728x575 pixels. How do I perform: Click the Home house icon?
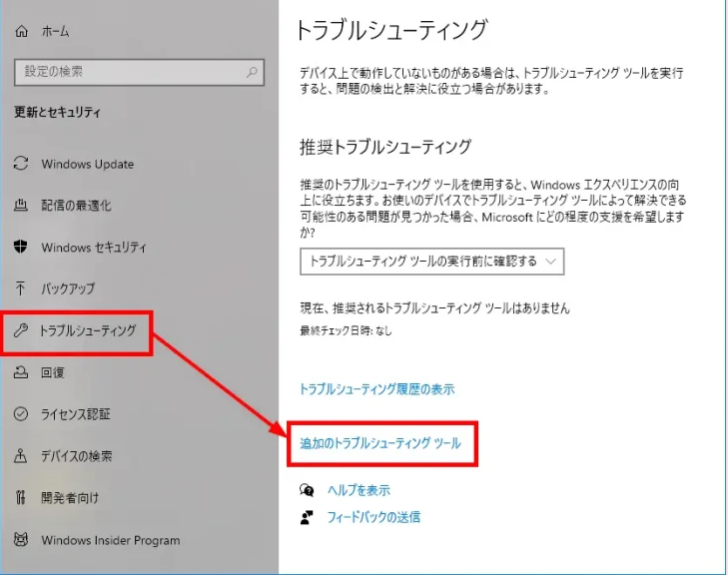(21, 31)
